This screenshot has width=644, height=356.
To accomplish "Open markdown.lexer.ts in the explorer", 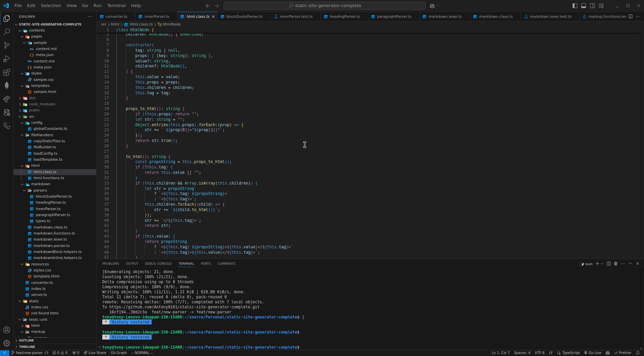I will pyautogui.click(x=50, y=239).
